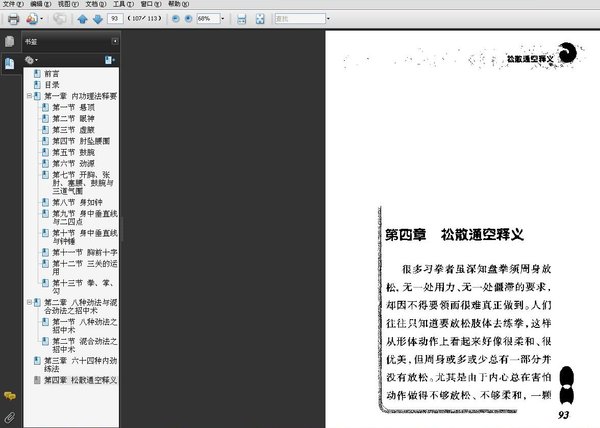Screen dimensions: 600x428
Task: Open the Attachments paperclip icon
Action: tap(10, 417)
